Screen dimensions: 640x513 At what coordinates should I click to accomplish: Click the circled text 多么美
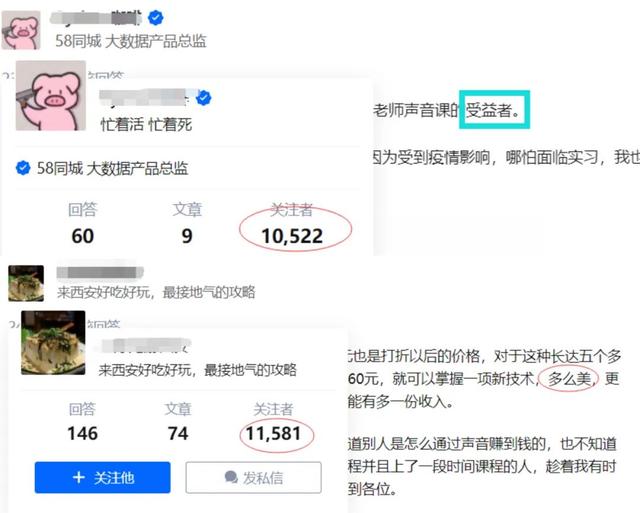tap(569, 379)
